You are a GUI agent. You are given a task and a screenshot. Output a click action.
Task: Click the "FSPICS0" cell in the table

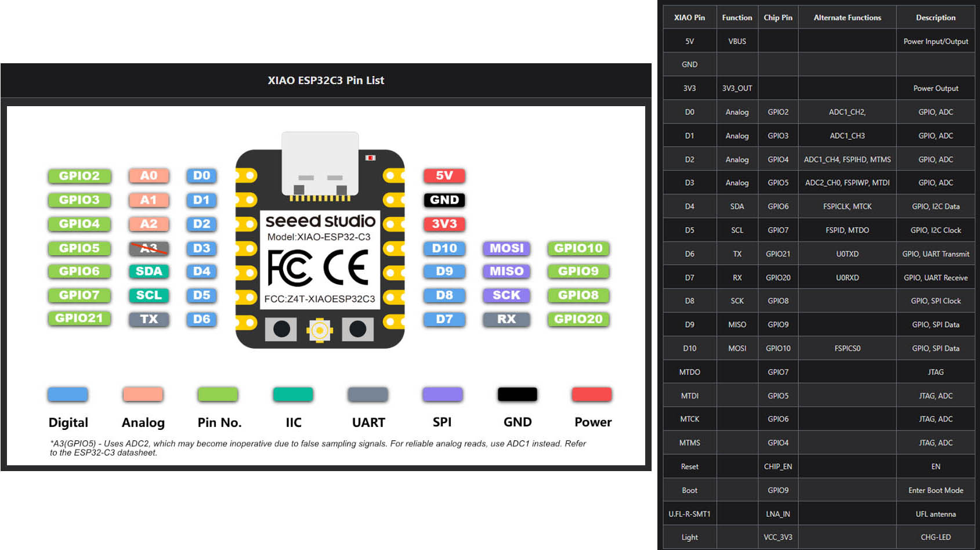847,349
